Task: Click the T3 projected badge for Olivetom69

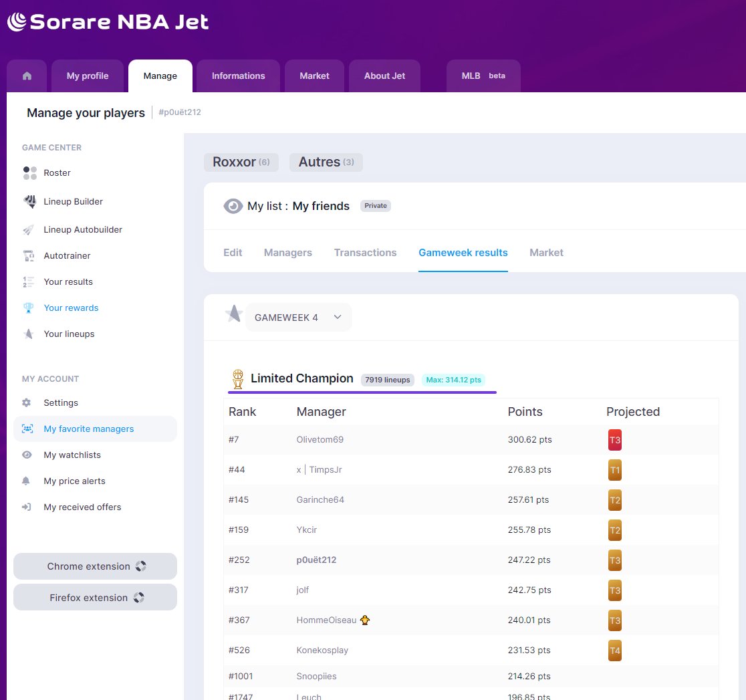Action: pos(615,440)
